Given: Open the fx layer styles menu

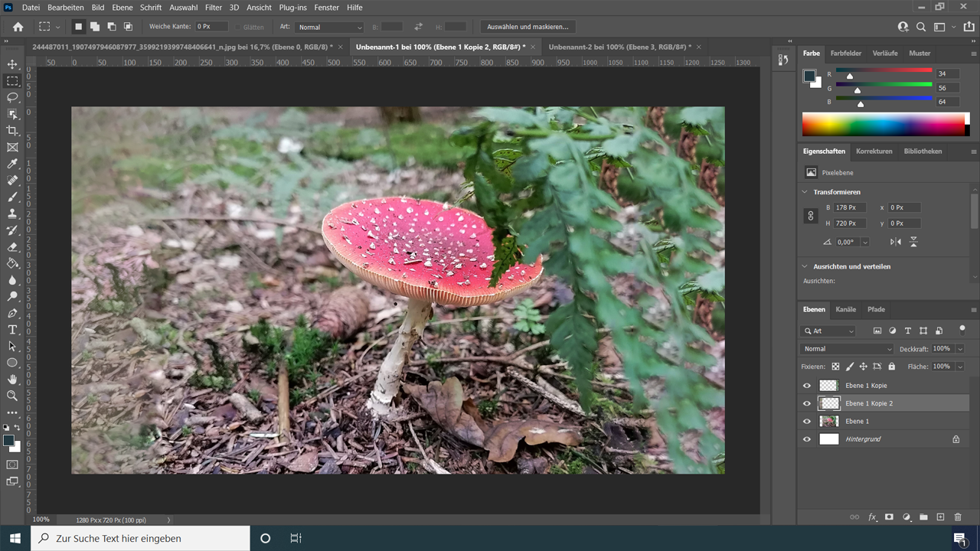Looking at the screenshot, I should click(x=872, y=517).
